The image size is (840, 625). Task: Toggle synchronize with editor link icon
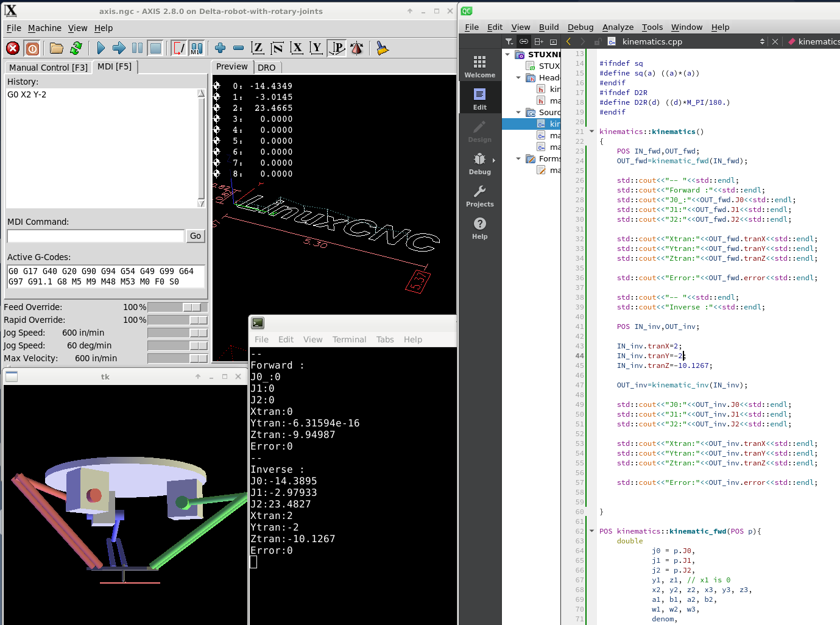(524, 41)
